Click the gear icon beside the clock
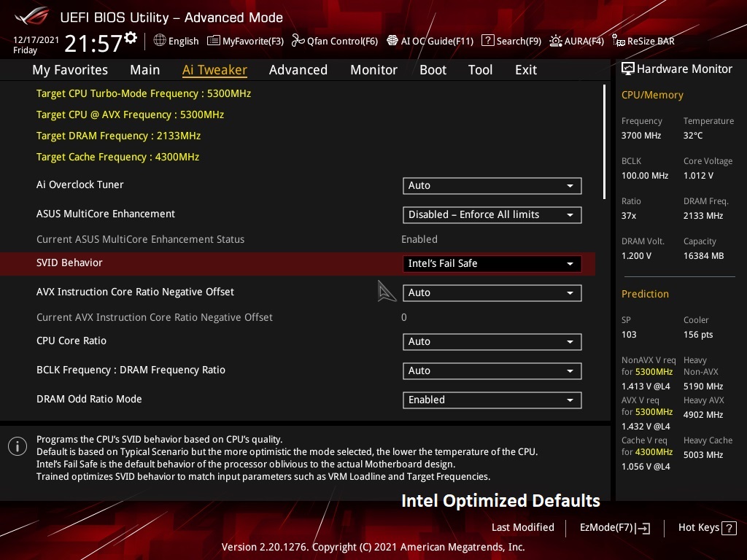Image resolution: width=747 pixels, height=560 pixels. (131, 38)
